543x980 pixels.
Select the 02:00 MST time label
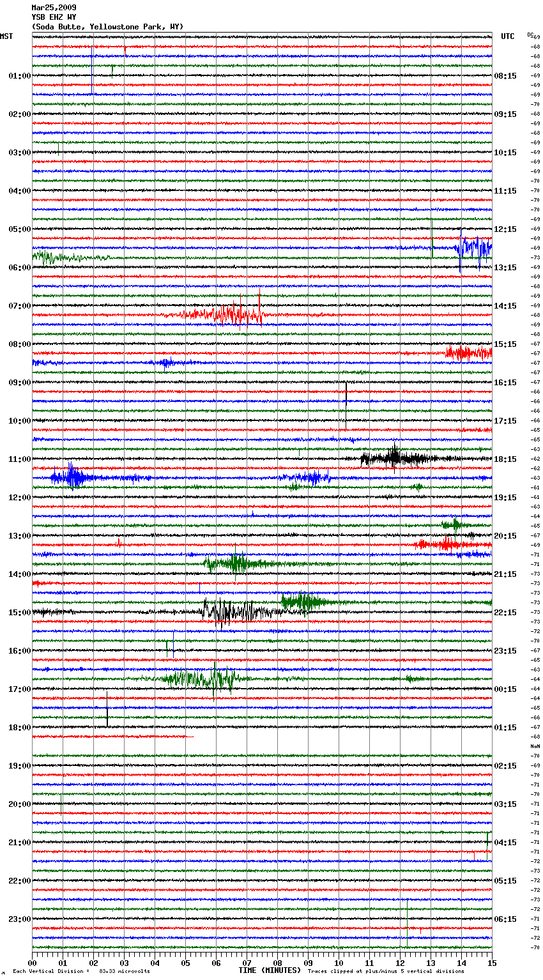click(19, 114)
